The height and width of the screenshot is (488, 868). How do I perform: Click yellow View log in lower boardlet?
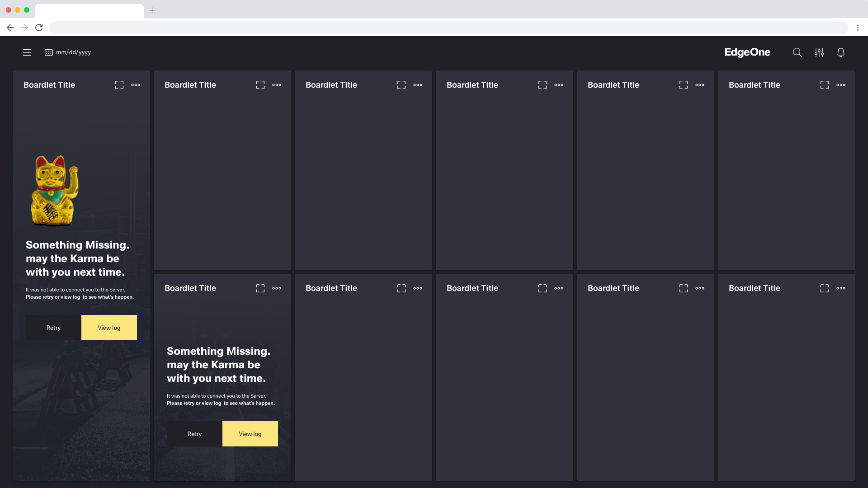(250, 434)
